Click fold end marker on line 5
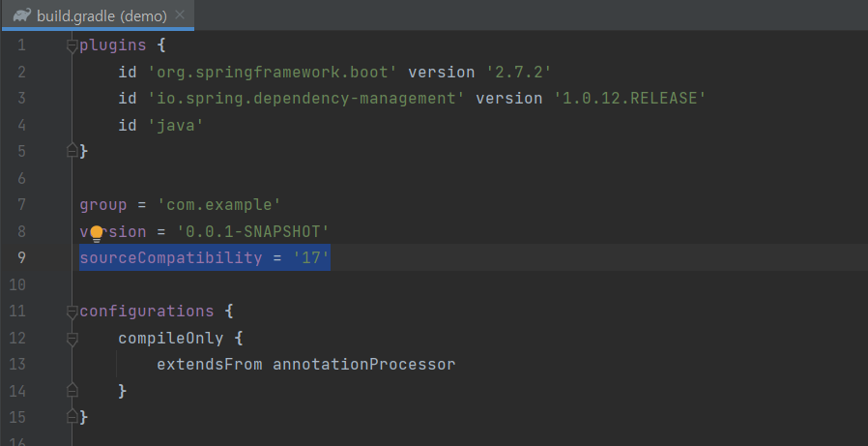 coord(72,150)
